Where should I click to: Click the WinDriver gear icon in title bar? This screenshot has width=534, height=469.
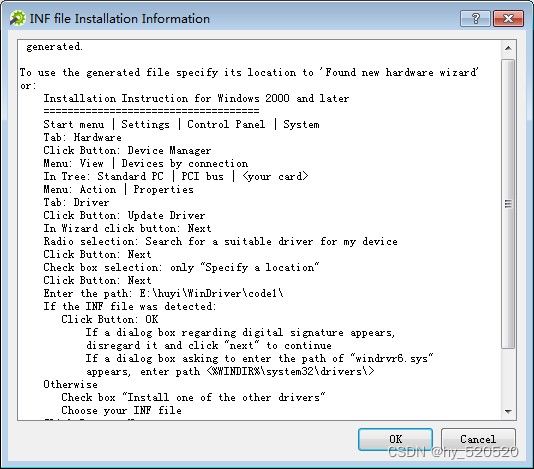pyautogui.click(x=17, y=18)
